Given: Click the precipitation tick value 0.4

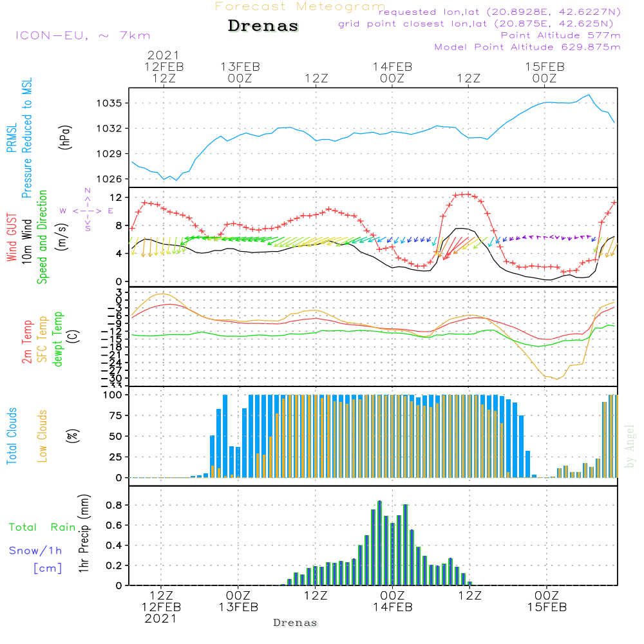Looking at the screenshot, I should coord(114,545).
